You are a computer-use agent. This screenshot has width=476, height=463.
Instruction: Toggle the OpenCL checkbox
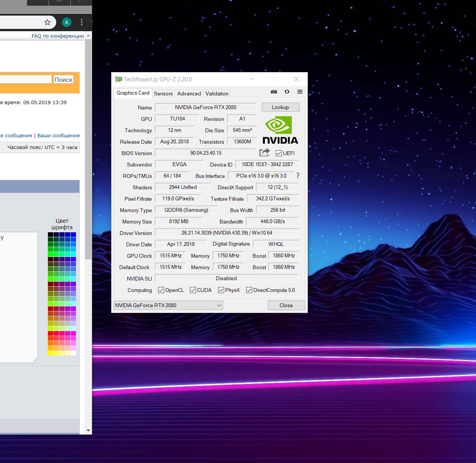pyautogui.click(x=161, y=290)
